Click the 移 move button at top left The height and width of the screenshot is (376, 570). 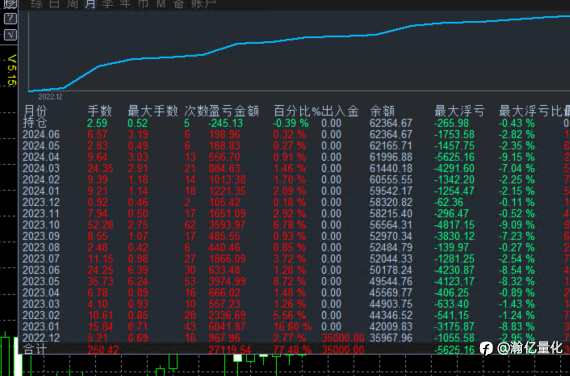click(x=10, y=3)
